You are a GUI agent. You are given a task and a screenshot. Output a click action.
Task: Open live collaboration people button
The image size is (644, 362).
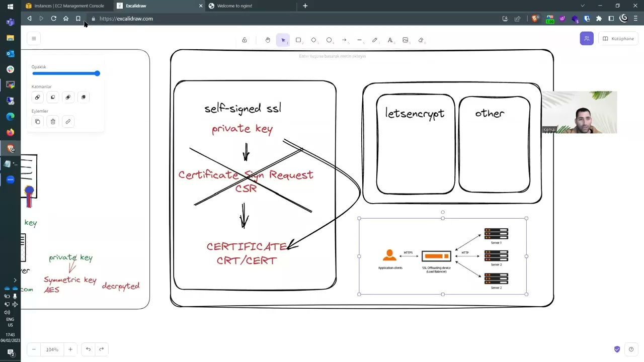click(x=587, y=39)
